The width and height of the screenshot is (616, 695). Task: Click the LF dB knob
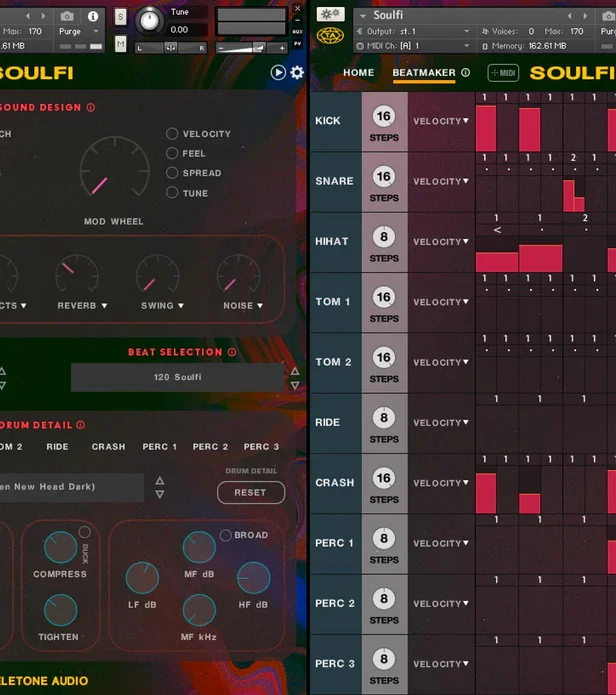(x=142, y=578)
